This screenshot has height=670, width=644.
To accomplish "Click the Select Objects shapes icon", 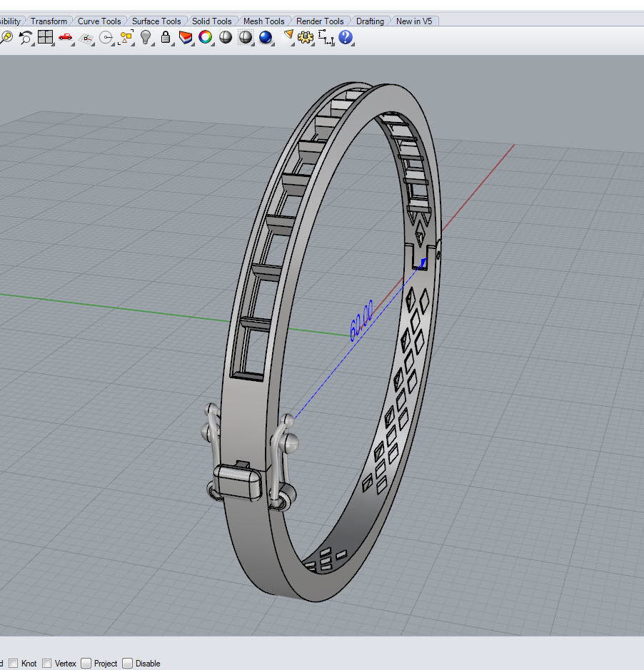I will click(x=126, y=38).
